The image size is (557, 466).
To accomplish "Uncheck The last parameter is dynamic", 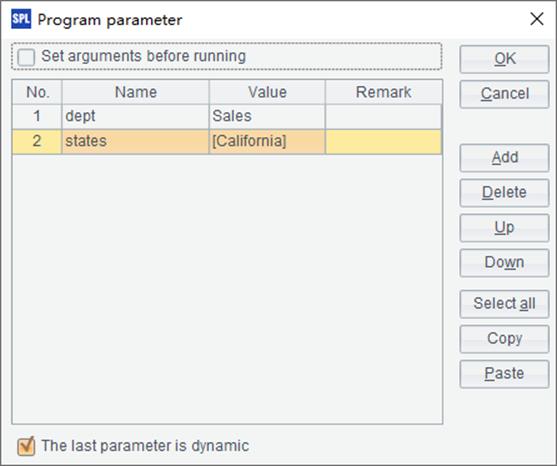I will click(26, 446).
